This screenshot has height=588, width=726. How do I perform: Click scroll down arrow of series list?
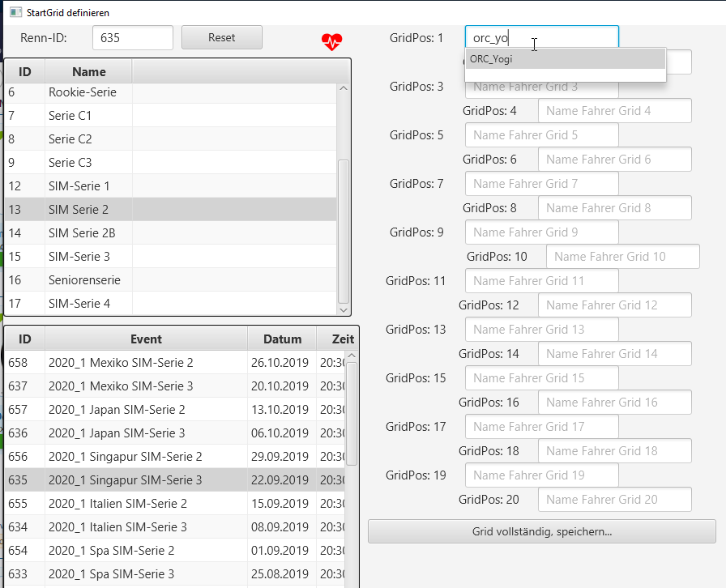(x=343, y=309)
